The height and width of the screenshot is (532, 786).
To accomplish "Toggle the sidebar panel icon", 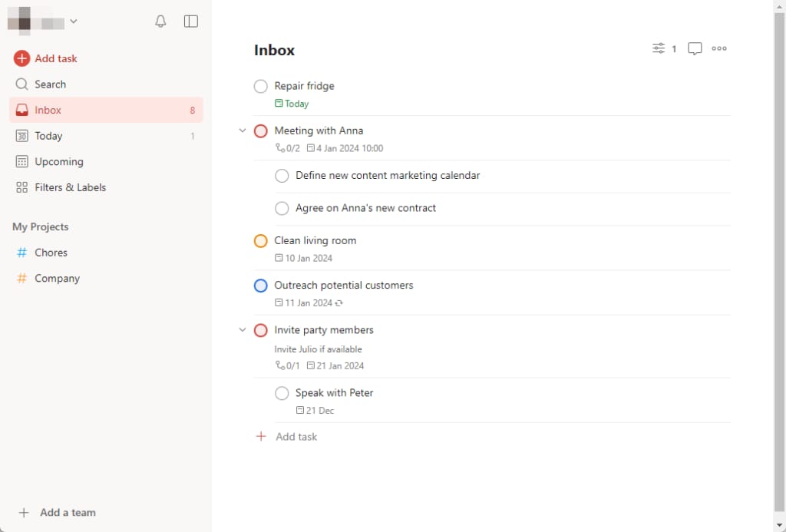I will click(191, 21).
